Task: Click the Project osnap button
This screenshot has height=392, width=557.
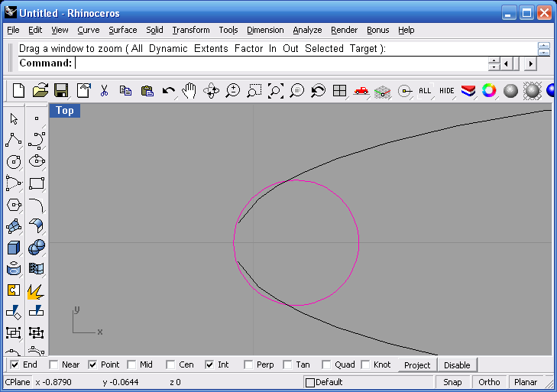Action: (x=417, y=365)
